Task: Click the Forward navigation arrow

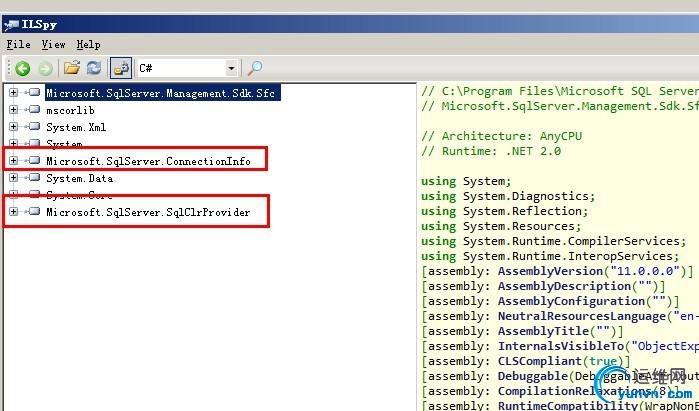Action: 45,68
